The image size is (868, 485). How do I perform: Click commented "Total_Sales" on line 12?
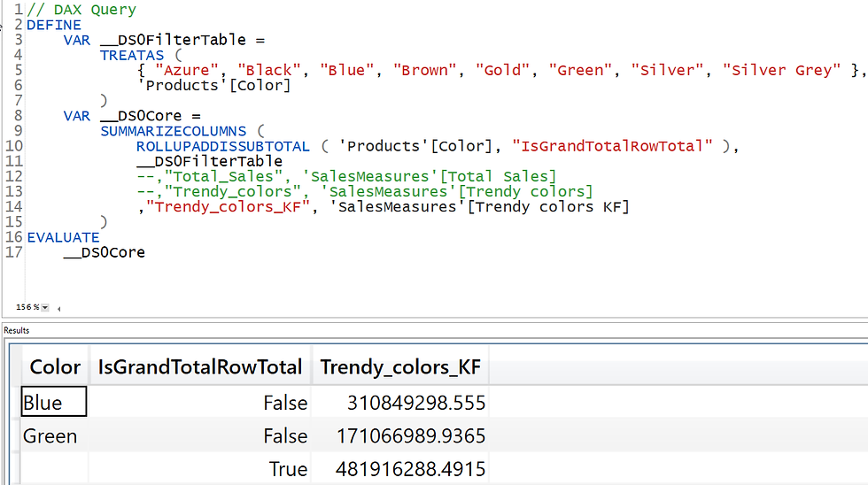[223, 176]
